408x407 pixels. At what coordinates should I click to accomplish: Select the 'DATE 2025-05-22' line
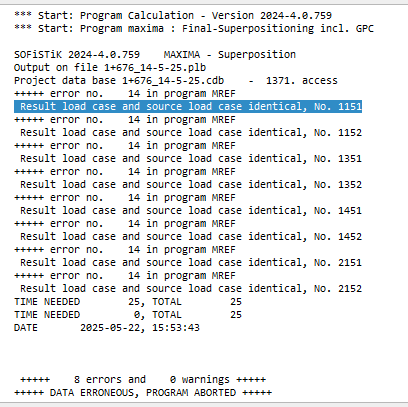[107, 327]
